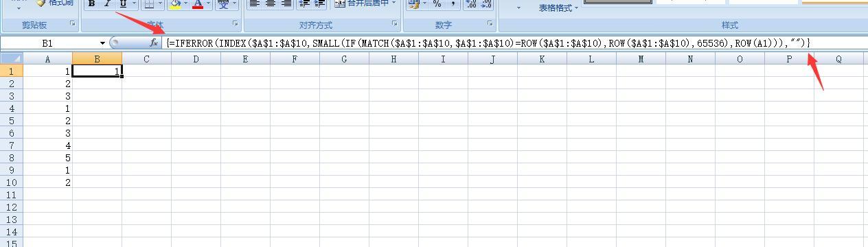Expand the Name Box dropdown
This screenshot has height=247, width=868.
(x=103, y=43)
